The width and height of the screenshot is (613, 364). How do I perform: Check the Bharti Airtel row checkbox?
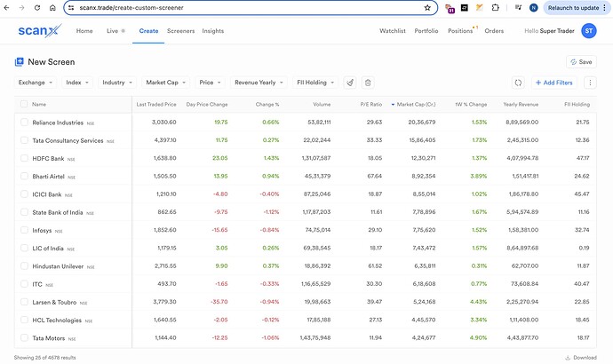[x=24, y=176]
